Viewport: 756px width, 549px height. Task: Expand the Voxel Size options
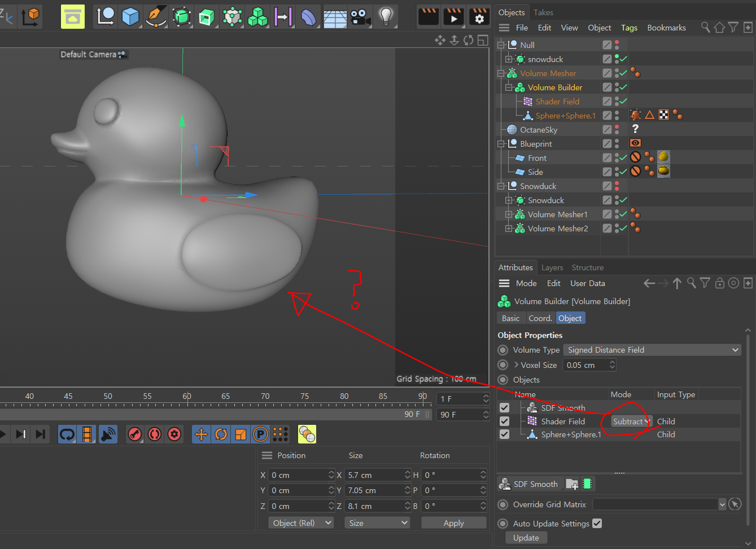coord(516,365)
